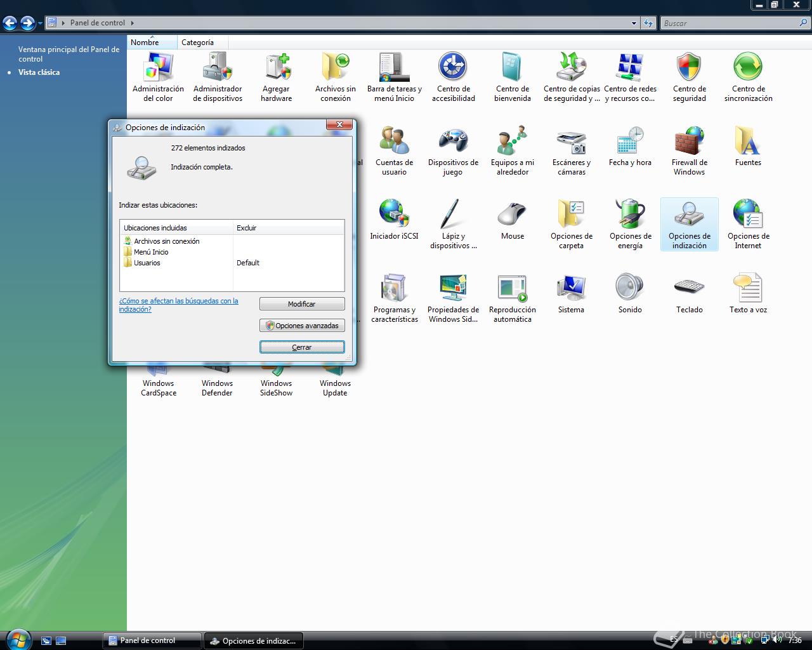Open Equipos a mi alrededor
The image size is (812, 650).
[x=513, y=151]
